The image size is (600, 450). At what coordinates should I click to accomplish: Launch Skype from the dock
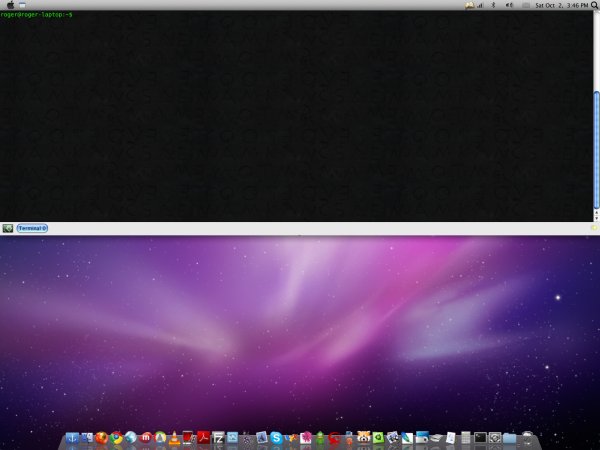pyautogui.click(x=276, y=438)
